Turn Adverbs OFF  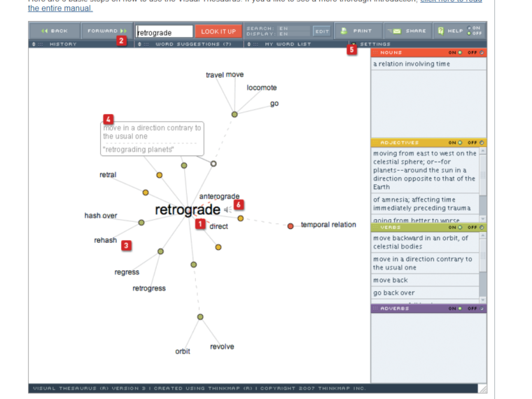click(x=475, y=309)
